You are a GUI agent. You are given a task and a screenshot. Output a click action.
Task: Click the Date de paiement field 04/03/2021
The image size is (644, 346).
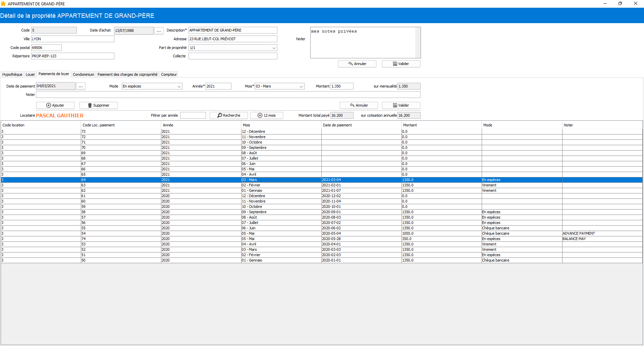56,86
